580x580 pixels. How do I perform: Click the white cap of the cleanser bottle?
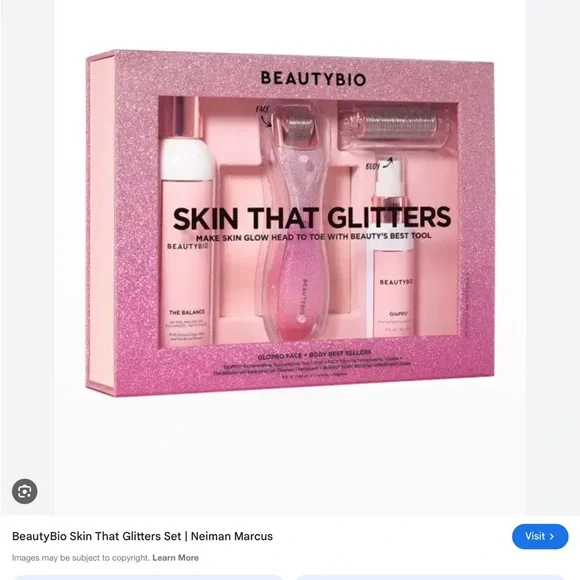point(186,159)
